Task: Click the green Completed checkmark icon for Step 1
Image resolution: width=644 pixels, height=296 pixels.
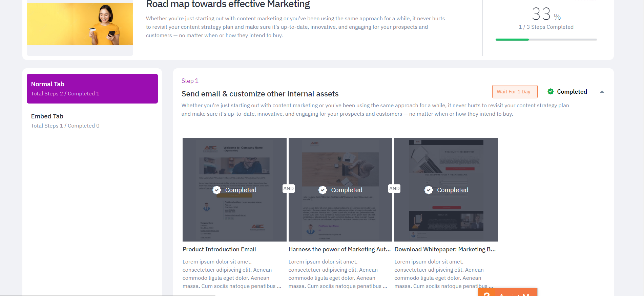Action: (550, 91)
